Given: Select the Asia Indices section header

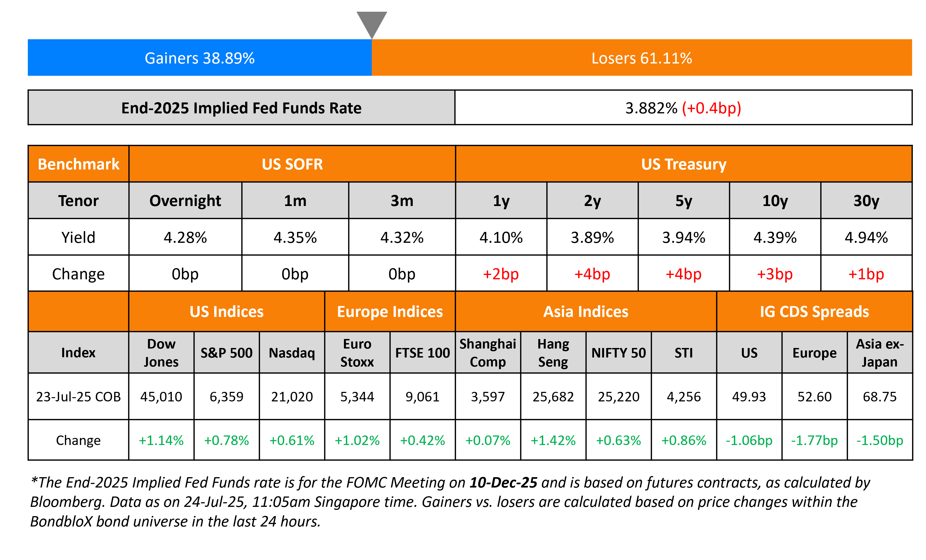Looking at the screenshot, I should tap(586, 312).
